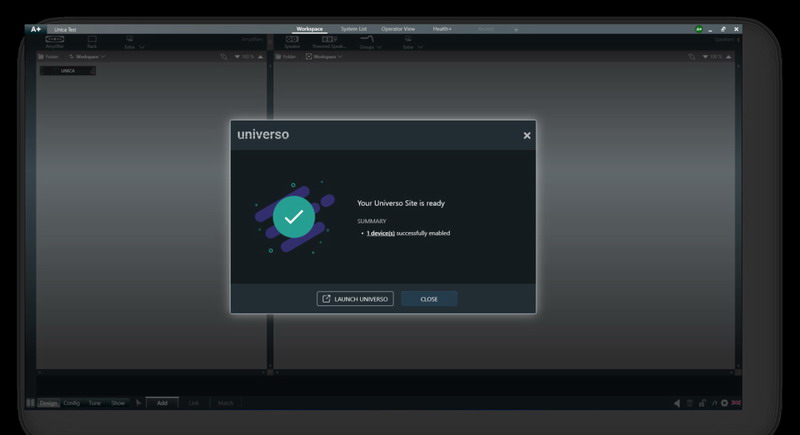Select the UNICA device block in the workspace
800x435 pixels.
(x=68, y=71)
